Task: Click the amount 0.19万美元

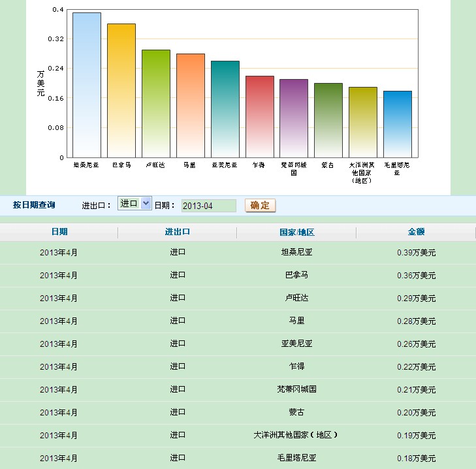Action: (x=416, y=435)
